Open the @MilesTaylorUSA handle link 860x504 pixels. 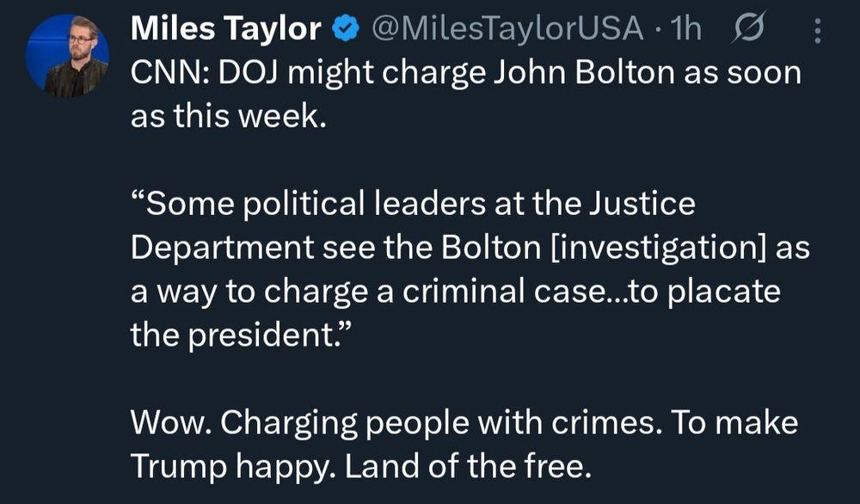pos(507,28)
